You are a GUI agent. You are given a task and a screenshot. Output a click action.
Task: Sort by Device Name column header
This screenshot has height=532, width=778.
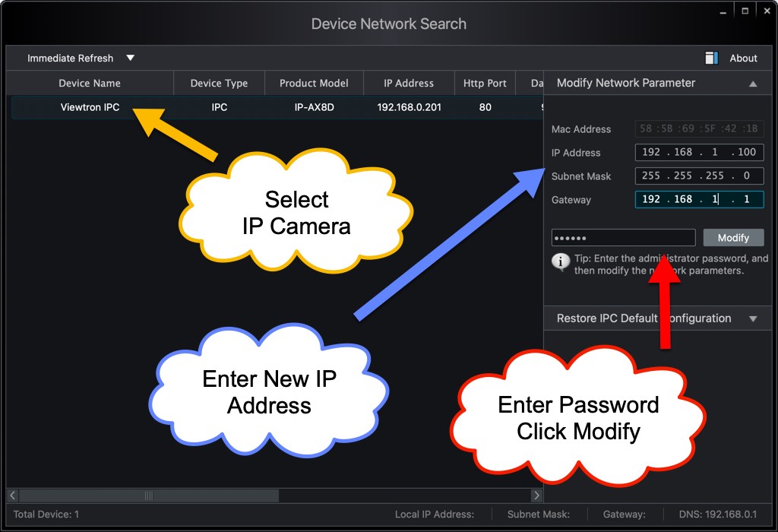click(90, 84)
